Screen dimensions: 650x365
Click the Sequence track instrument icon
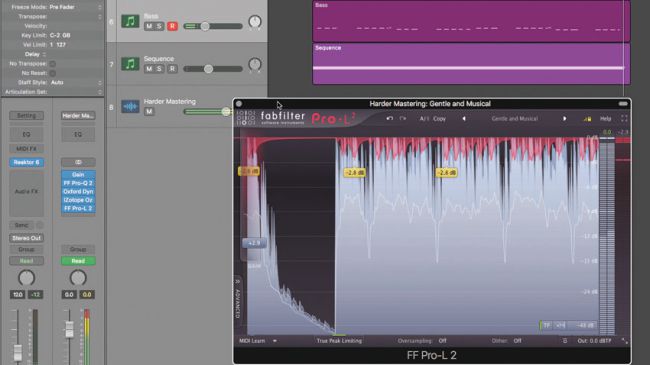coord(130,64)
